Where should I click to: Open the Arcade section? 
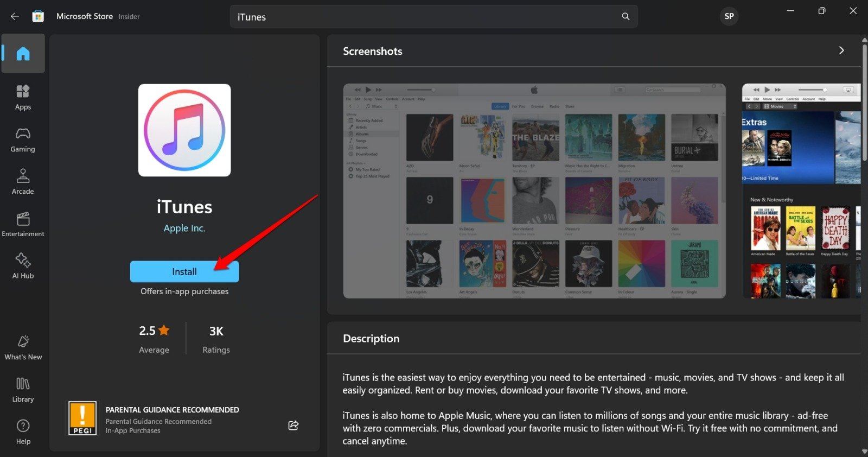tap(23, 182)
